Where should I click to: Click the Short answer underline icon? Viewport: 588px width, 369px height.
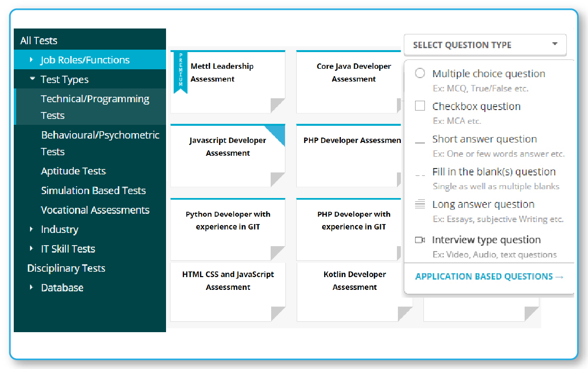coord(420,142)
